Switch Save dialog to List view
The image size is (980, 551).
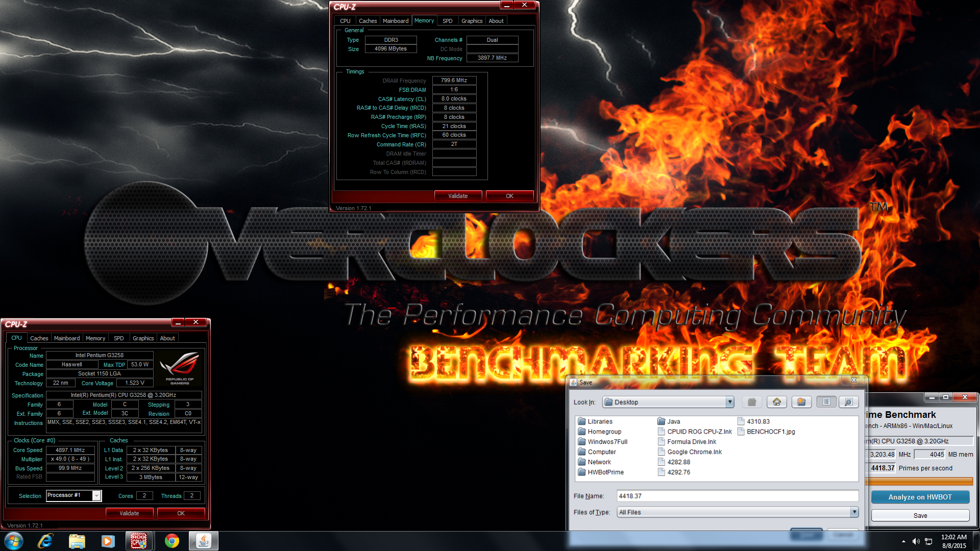pyautogui.click(x=826, y=402)
